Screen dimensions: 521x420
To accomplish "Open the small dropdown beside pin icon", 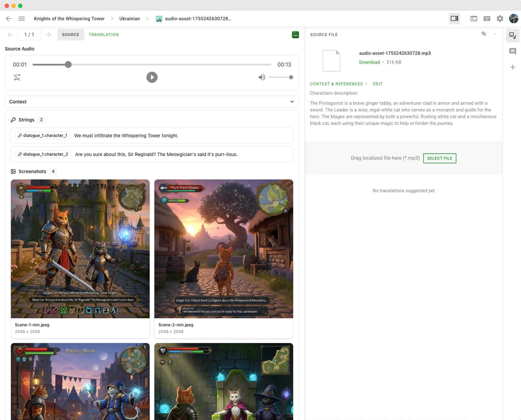I will 495,34.
